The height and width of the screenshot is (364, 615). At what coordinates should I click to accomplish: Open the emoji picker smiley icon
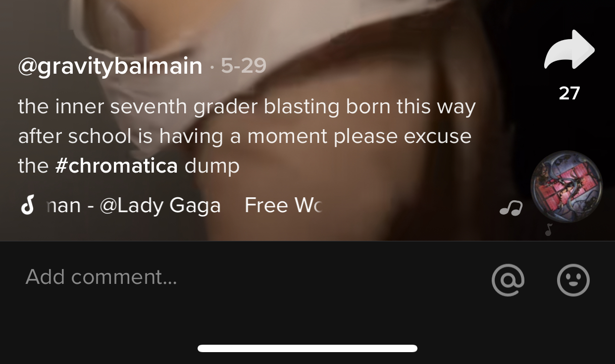tap(573, 280)
